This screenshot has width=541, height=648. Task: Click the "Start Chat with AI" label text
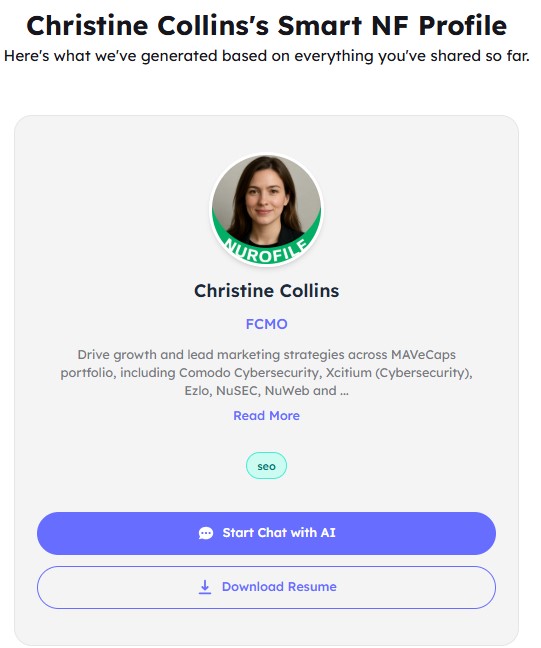(279, 533)
